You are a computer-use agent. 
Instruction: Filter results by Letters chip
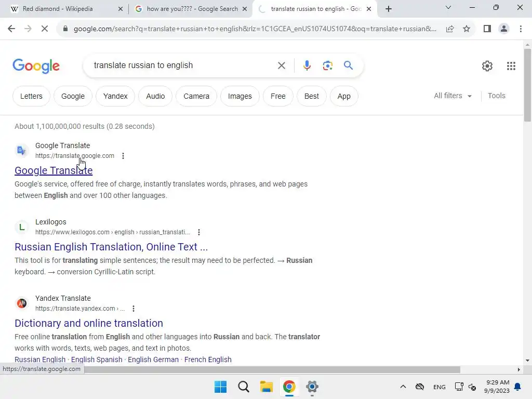(31, 96)
